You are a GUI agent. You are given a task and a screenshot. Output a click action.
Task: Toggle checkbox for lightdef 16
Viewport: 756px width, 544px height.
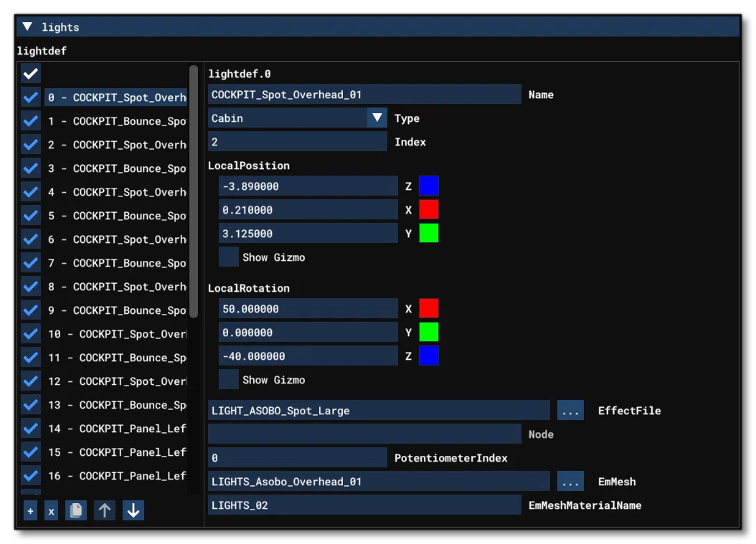tap(30, 476)
